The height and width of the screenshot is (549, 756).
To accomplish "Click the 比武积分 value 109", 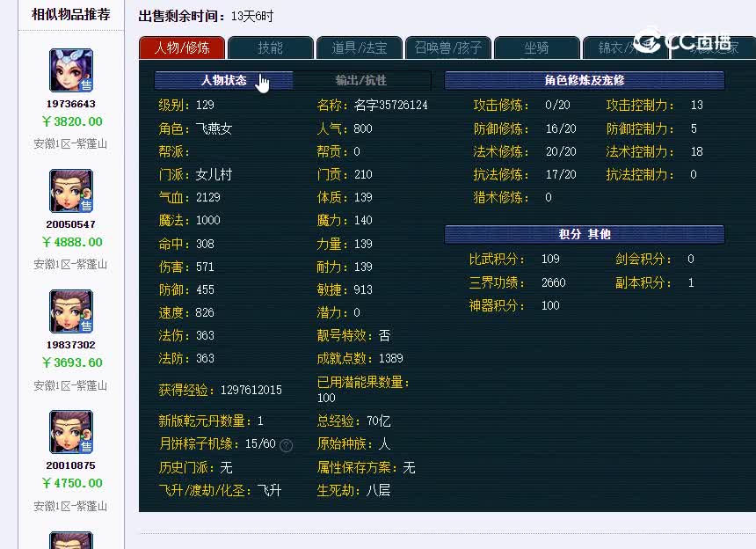I will click(x=550, y=259).
